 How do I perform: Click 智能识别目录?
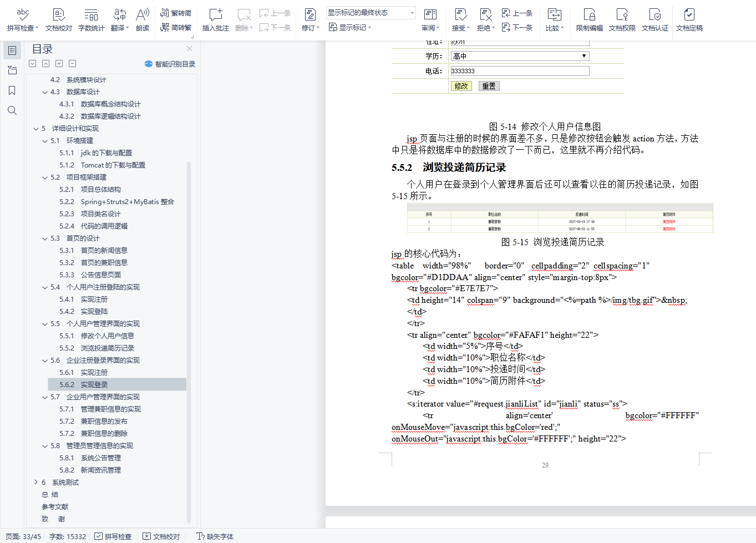pos(170,64)
